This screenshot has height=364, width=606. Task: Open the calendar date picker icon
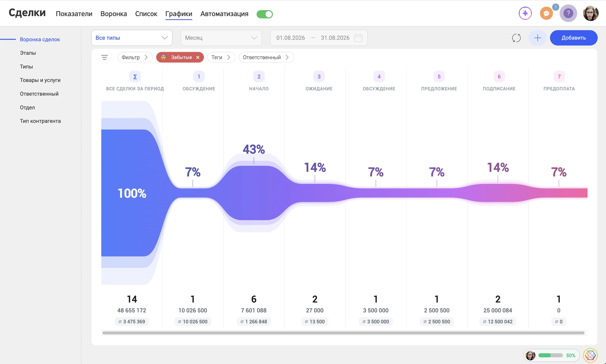click(359, 38)
